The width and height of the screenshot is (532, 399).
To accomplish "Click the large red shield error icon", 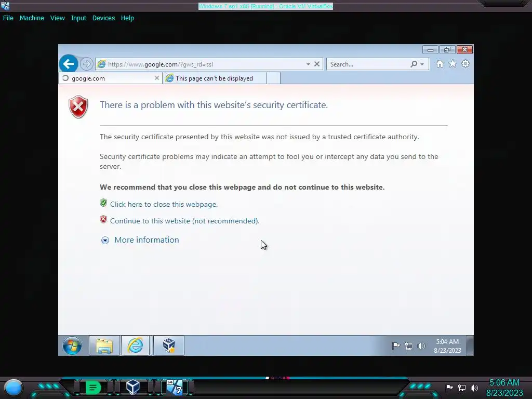I will point(78,107).
